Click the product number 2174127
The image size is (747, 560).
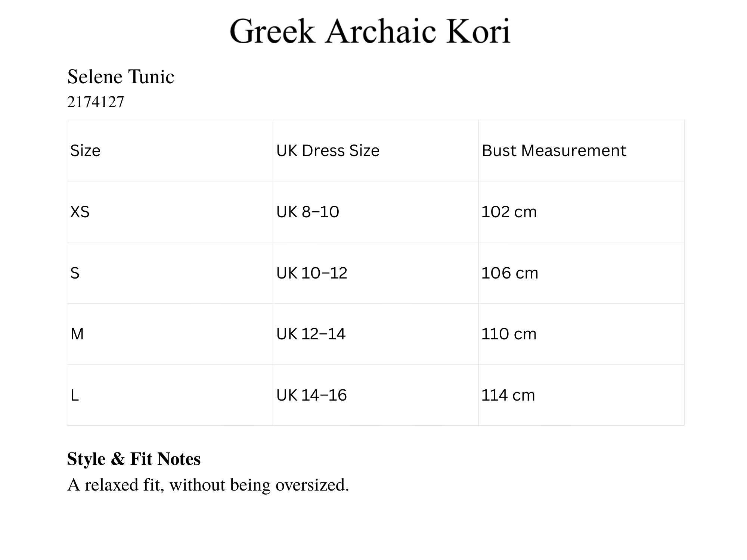pyautogui.click(x=96, y=102)
